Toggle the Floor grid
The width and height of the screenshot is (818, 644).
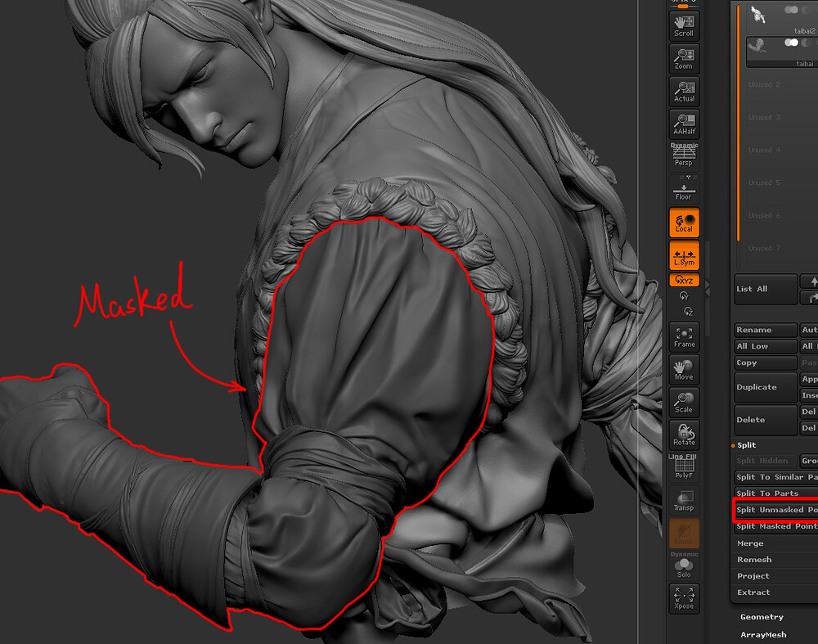[684, 189]
